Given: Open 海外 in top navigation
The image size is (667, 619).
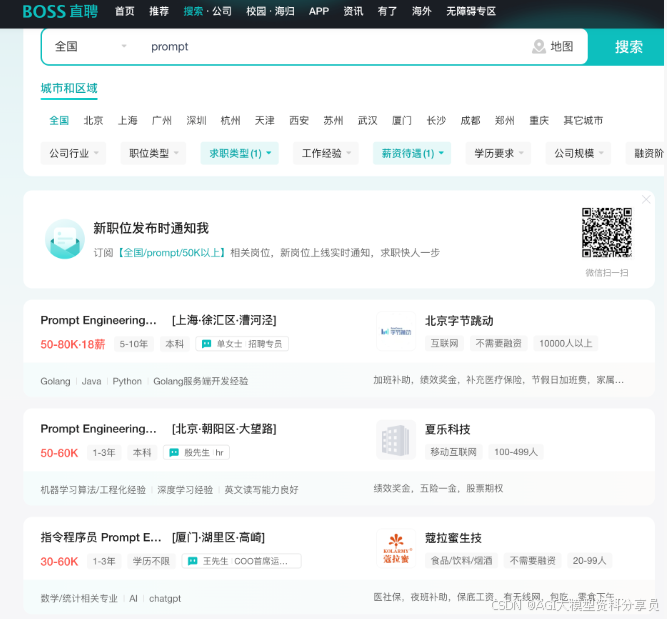Looking at the screenshot, I should tap(422, 11).
